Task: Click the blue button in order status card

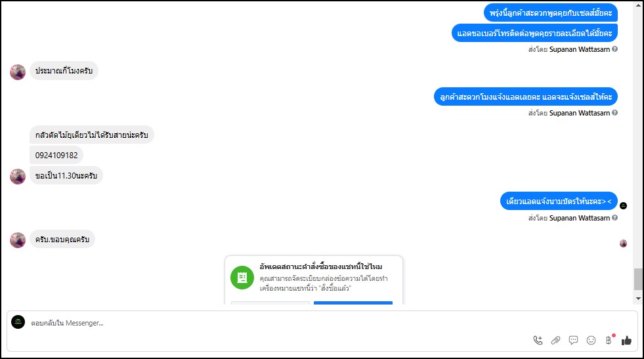Action: (x=353, y=303)
